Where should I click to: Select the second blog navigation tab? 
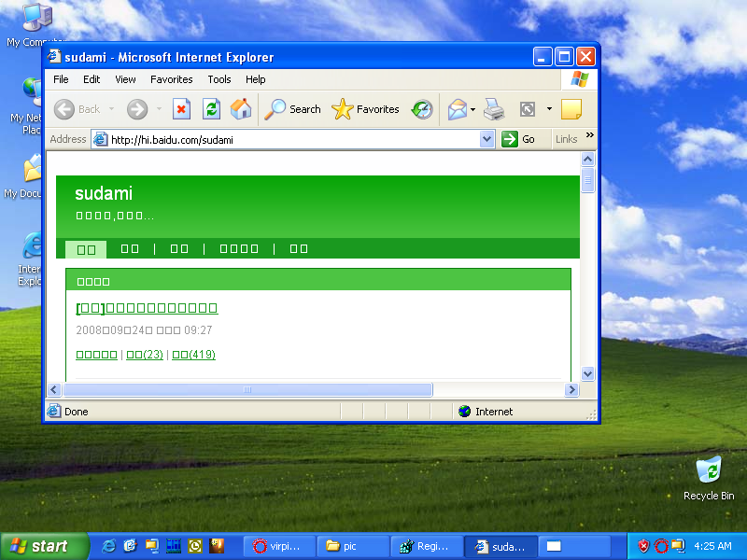pos(130,249)
